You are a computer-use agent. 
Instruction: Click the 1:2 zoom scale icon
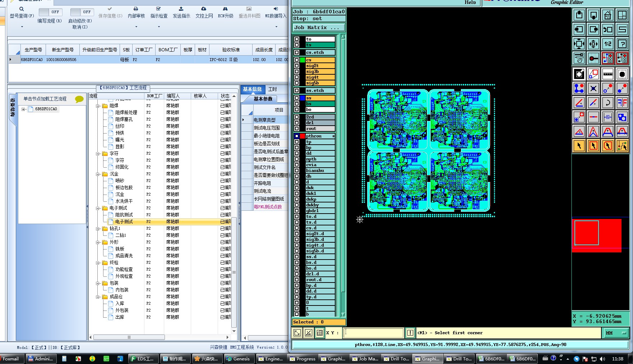point(607,44)
